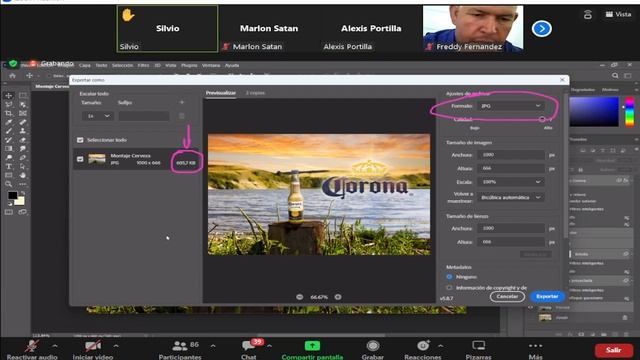The width and height of the screenshot is (640, 360).
Task: Select the Hand tool
Action: [23, 175]
